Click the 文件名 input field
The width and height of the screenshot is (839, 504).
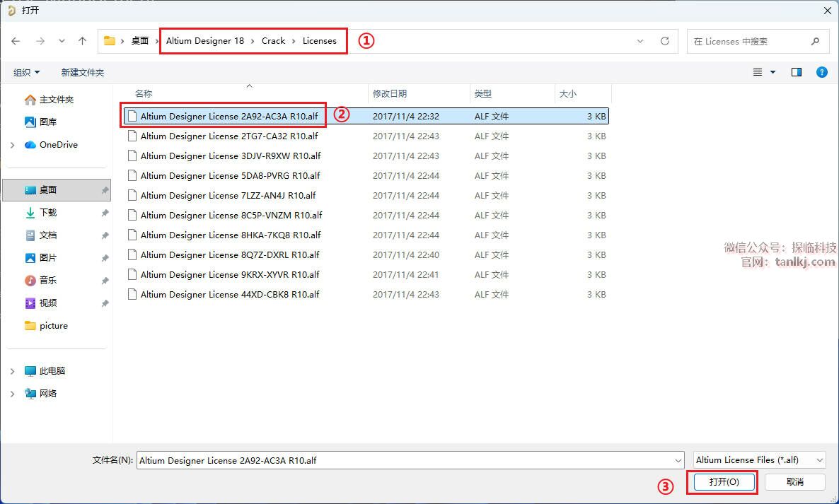(410, 460)
